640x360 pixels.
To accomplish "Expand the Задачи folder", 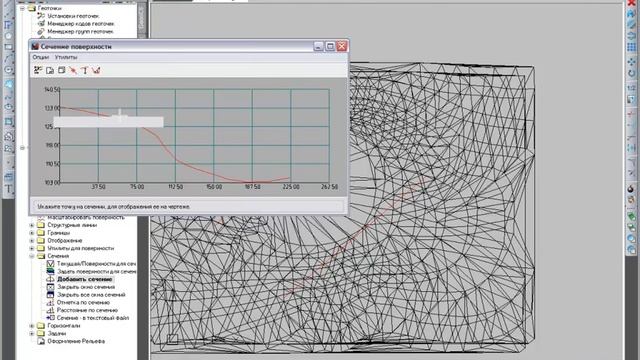I will (32, 334).
